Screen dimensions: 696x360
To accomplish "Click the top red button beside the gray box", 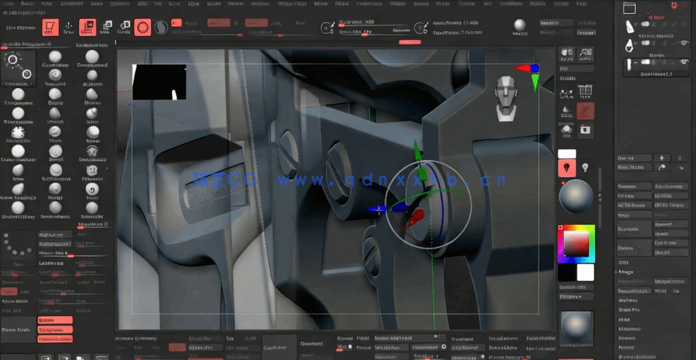I will coord(55,320).
